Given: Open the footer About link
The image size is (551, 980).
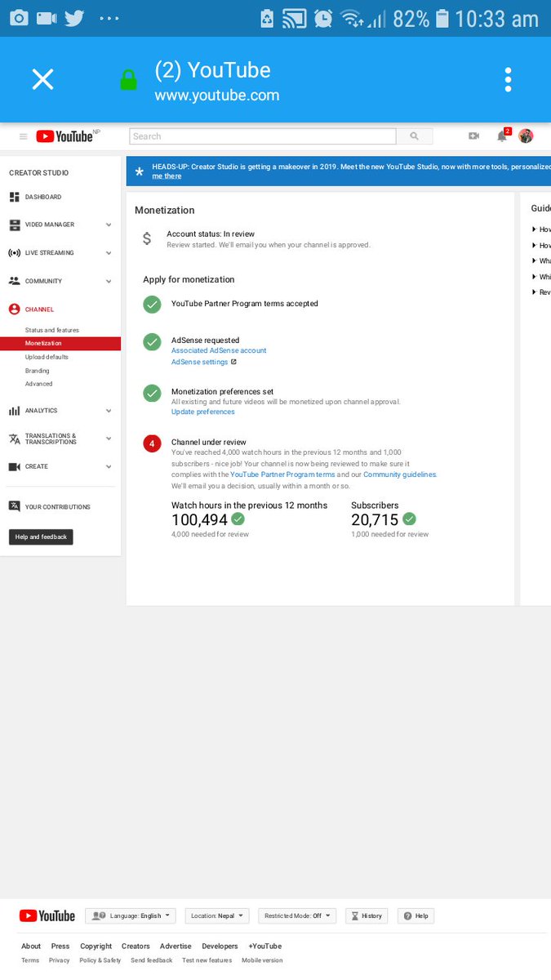Looking at the screenshot, I should click(x=31, y=947).
